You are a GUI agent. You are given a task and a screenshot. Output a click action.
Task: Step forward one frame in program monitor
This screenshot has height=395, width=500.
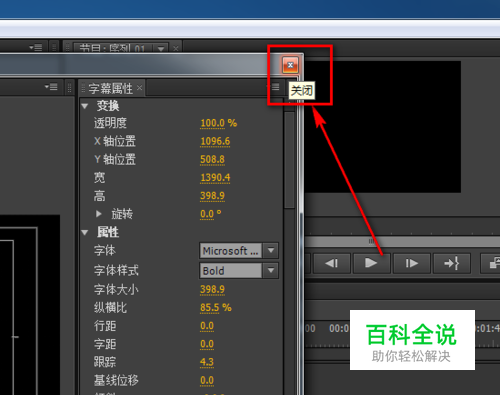(x=412, y=263)
